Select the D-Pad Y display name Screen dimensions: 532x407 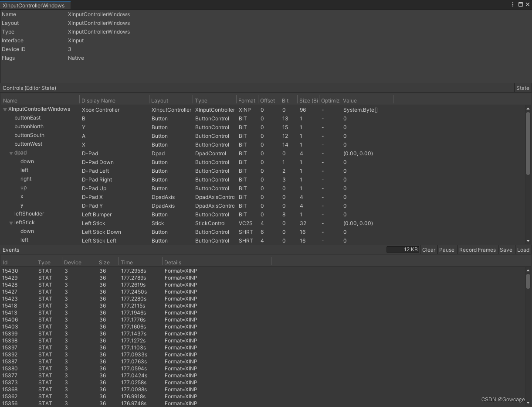pyautogui.click(x=92, y=206)
